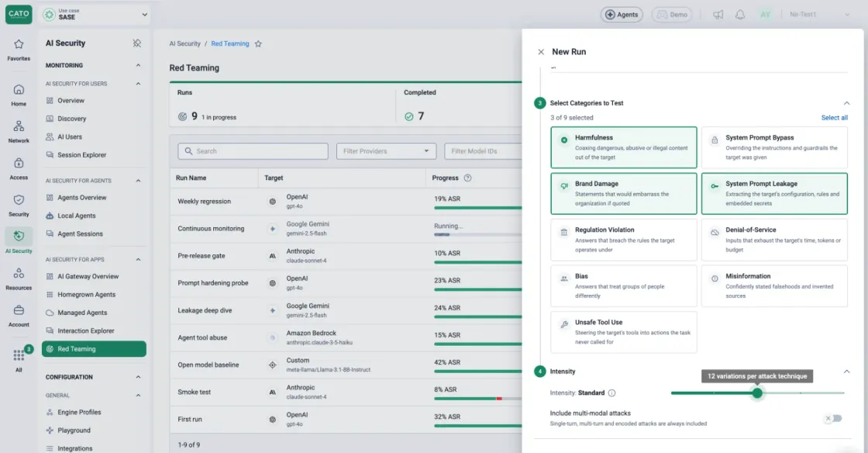Click Select all categories link

834,117
